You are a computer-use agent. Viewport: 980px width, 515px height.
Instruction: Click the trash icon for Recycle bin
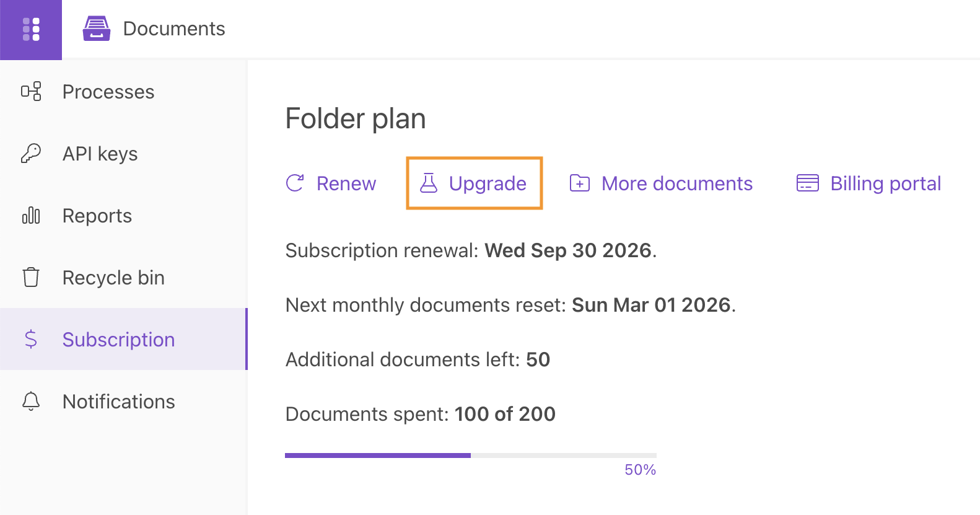pos(31,277)
